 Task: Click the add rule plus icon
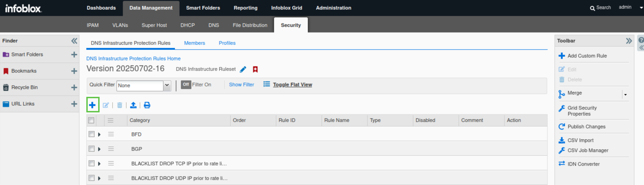(92, 105)
